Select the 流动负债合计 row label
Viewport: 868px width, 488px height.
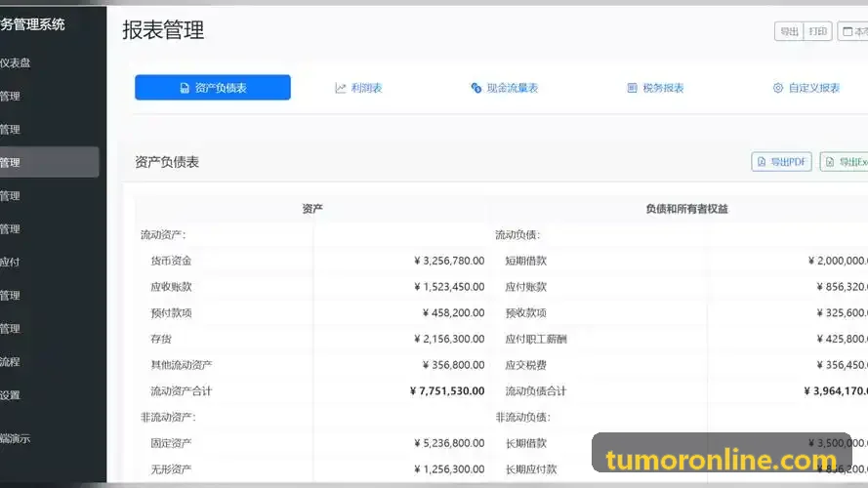coord(536,391)
